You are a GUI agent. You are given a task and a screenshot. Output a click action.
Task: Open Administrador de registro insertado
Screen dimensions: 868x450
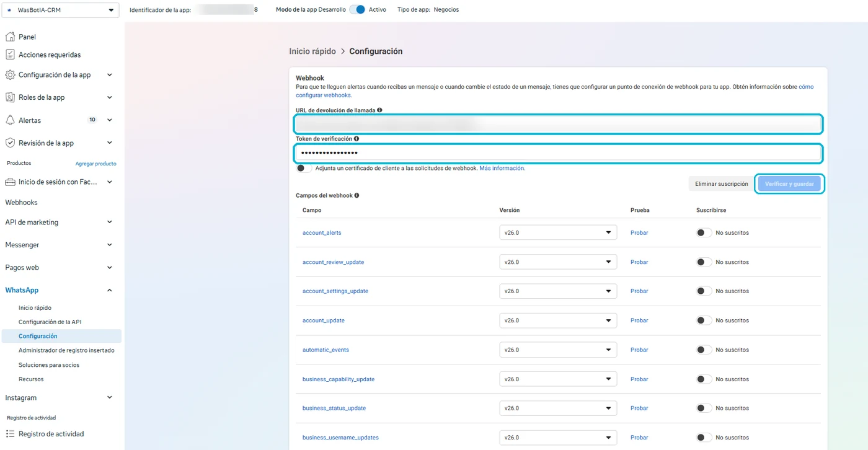[x=66, y=350]
